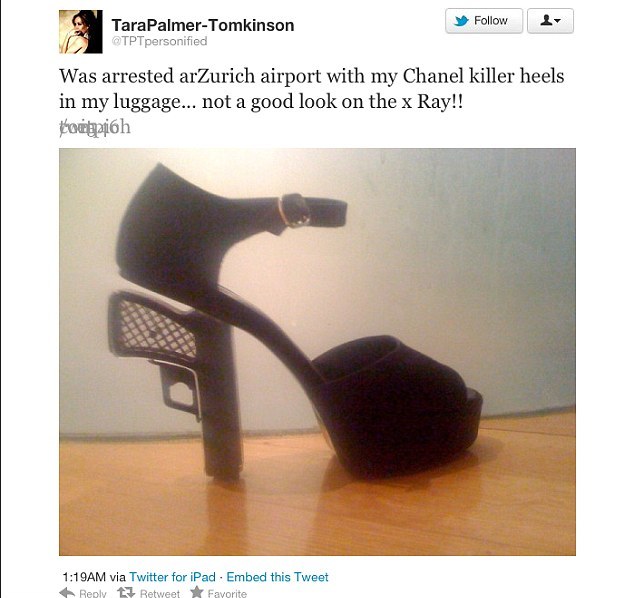This screenshot has height=598, width=634.
Task: Click the Reply arrow icon
Action: click(67, 593)
